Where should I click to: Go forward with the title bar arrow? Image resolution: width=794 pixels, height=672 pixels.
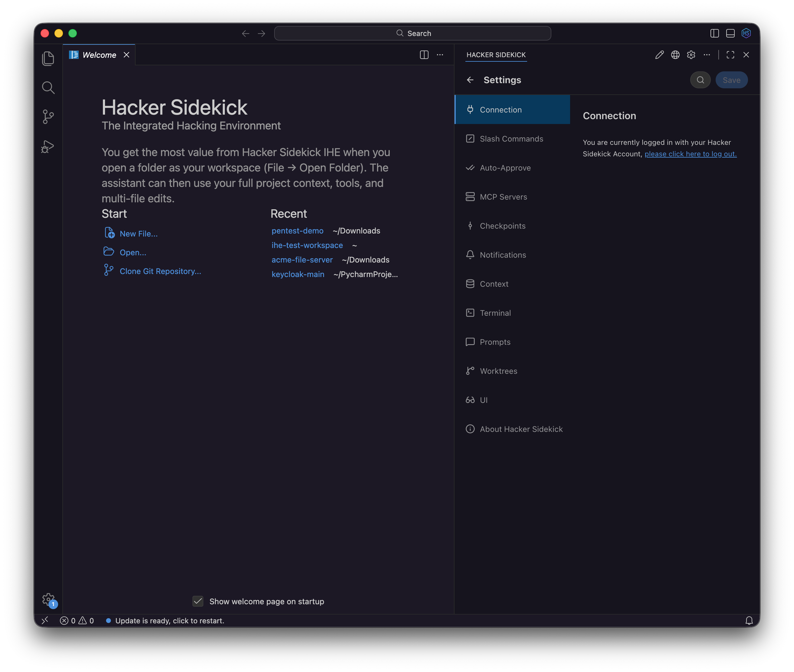pyautogui.click(x=261, y=34)
